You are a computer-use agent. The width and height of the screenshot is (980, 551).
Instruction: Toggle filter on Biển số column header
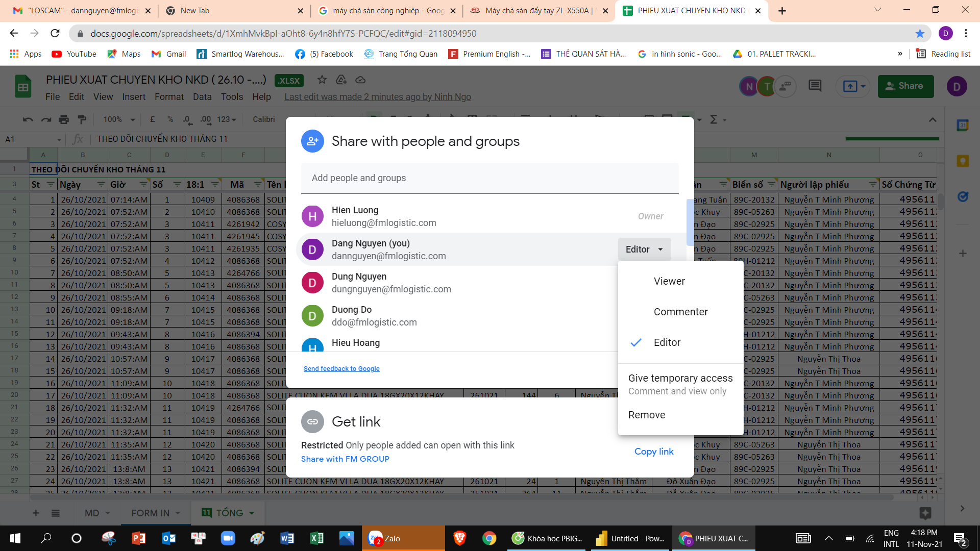pyautogui.click(x=771, y=185)
